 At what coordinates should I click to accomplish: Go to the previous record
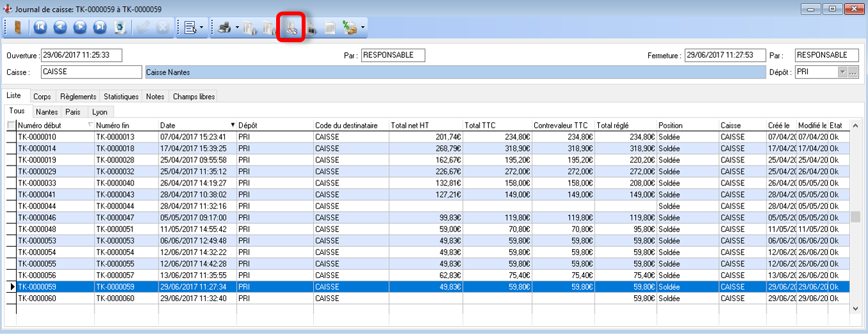point(60,27)
